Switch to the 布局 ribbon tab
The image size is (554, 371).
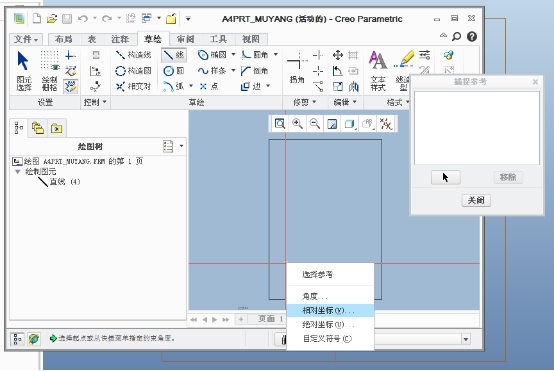(x=64, y=39)
